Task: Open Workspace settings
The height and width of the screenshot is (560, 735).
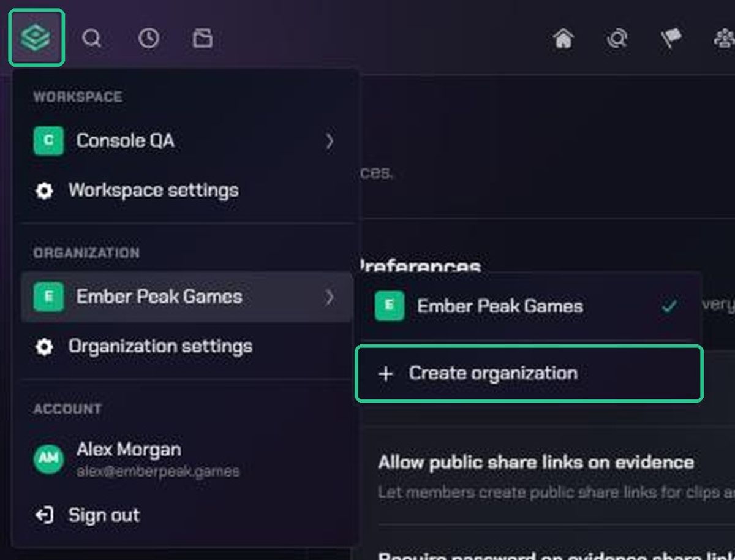Action: [186, 191]
